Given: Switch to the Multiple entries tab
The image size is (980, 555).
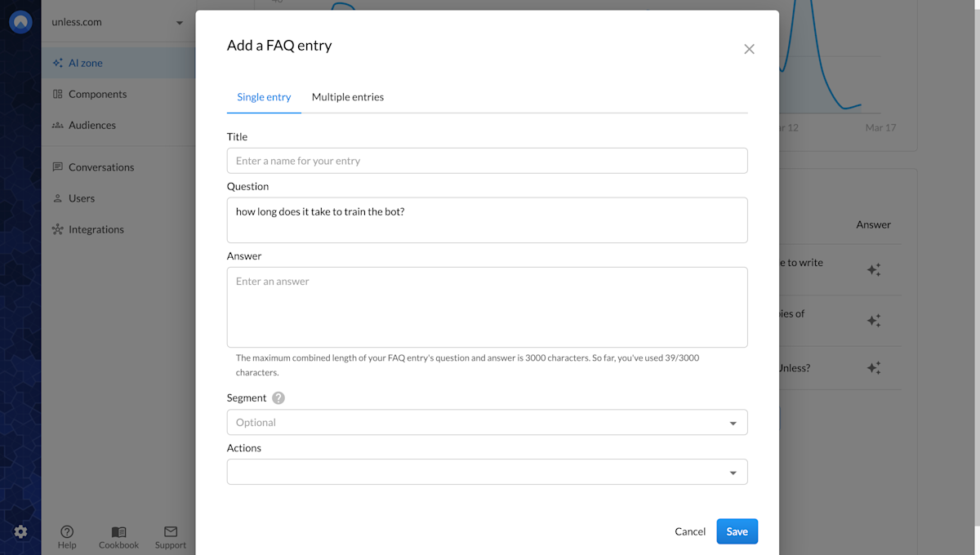Looking at the screenshot, I should [x=348, y=96].
